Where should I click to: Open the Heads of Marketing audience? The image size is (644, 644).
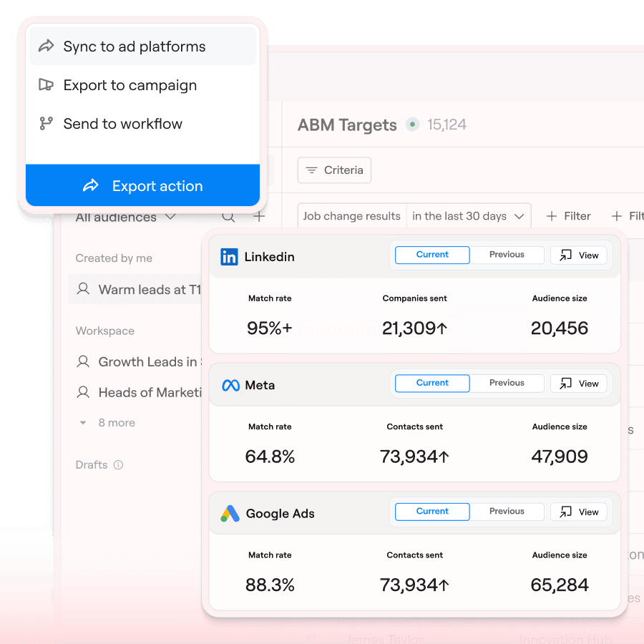tap(140, 392)
